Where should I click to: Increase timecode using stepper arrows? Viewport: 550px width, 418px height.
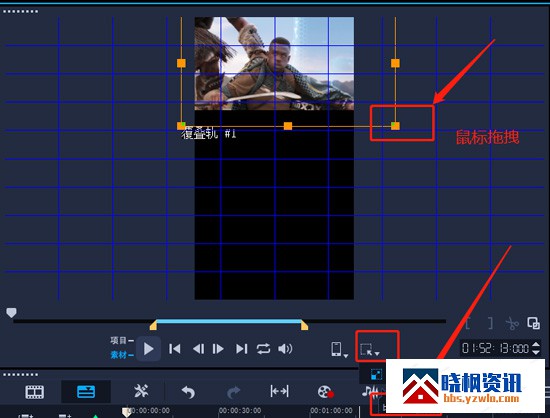click(536, 345)
